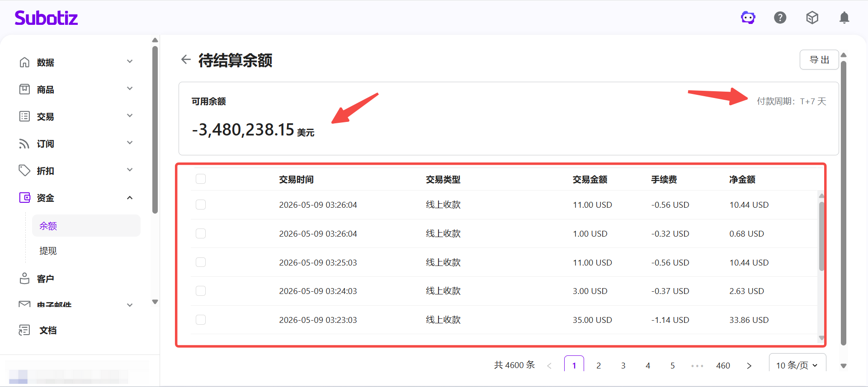Click the help question mark icon
Viewport: 868px width, 387px height.
pyautogui.click(x=780, y=18)
